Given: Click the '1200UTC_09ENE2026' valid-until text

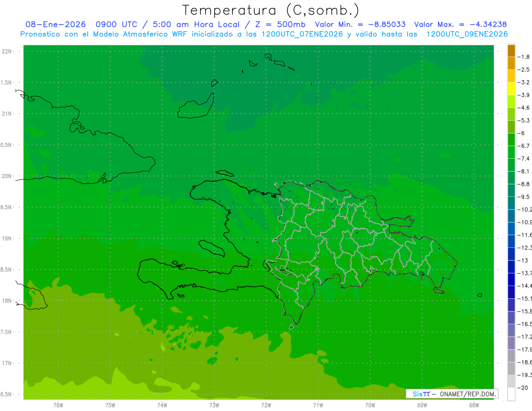Looking at the screenshot, I should tap(467, 34).
